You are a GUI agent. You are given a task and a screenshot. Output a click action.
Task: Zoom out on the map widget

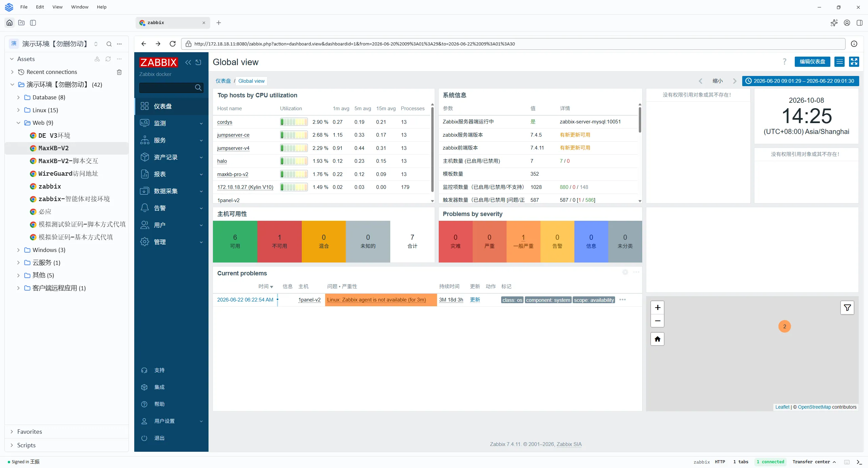click(657, 321)
